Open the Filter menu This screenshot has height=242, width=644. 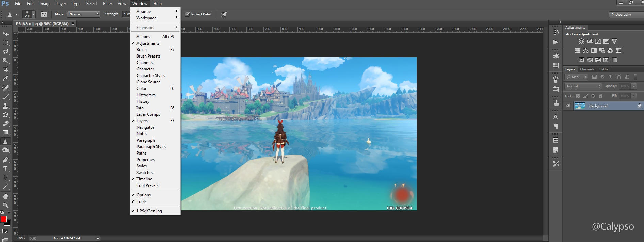(108, 4)
